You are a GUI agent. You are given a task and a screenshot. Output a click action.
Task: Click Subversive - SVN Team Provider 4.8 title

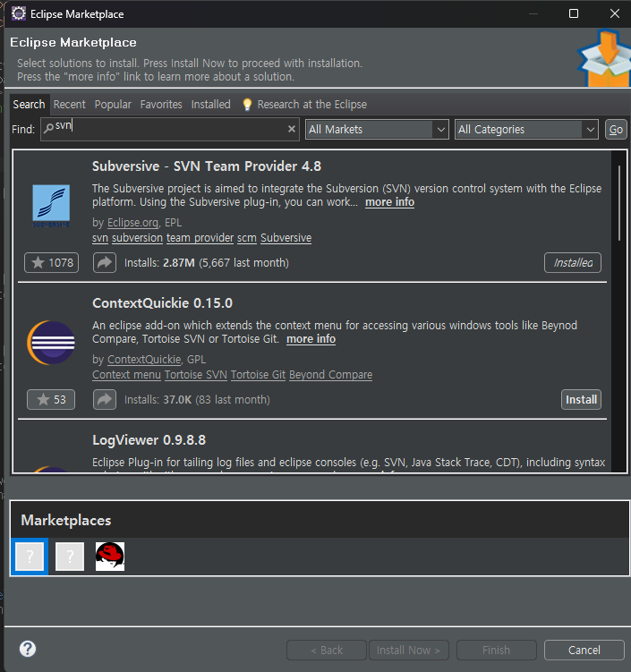tap(207, 166)
